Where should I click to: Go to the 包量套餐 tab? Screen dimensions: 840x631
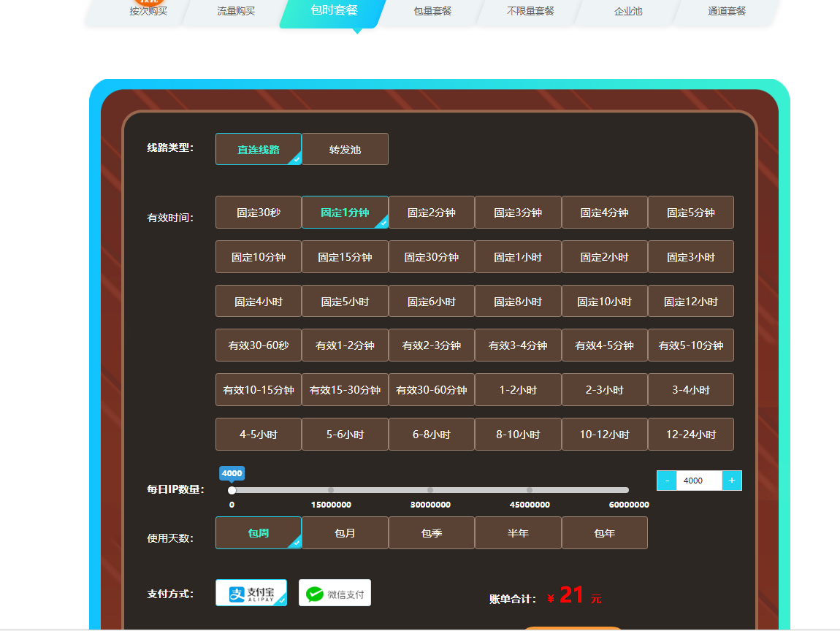[432, 11]
